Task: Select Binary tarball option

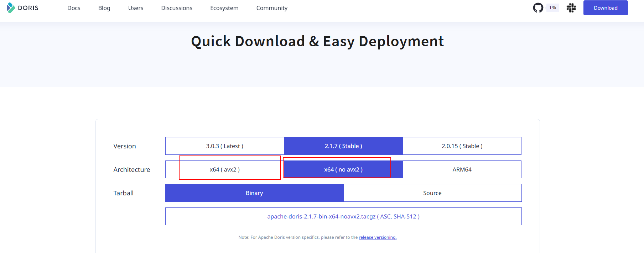Action: point(254,193)
